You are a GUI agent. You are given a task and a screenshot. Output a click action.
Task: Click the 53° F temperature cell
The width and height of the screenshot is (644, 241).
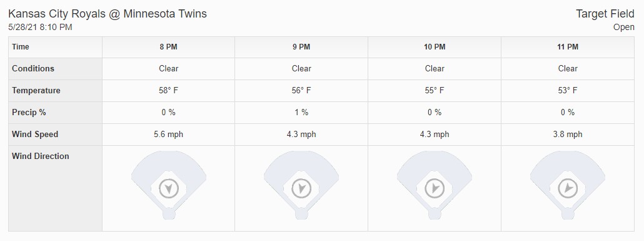568,91
